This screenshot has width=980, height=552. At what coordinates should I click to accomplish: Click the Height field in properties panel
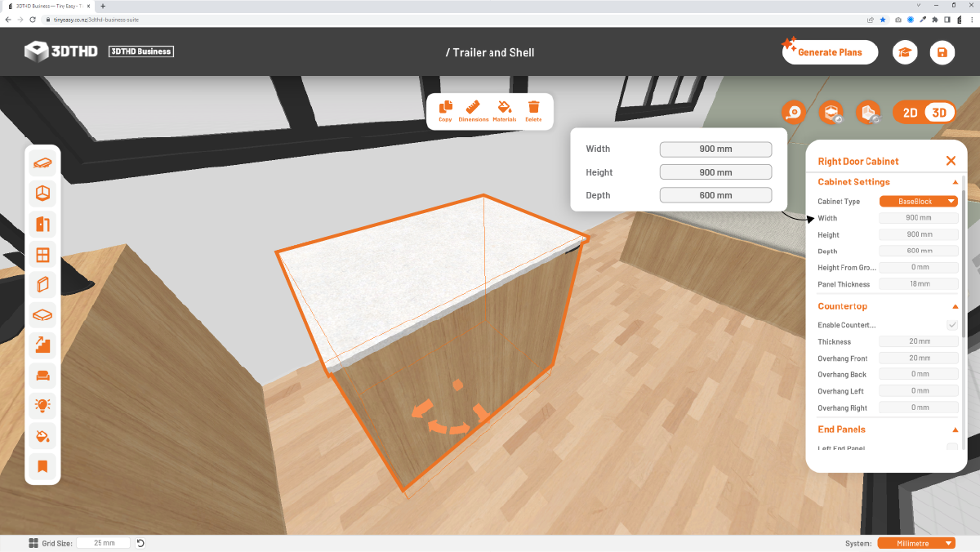(919, 234)
